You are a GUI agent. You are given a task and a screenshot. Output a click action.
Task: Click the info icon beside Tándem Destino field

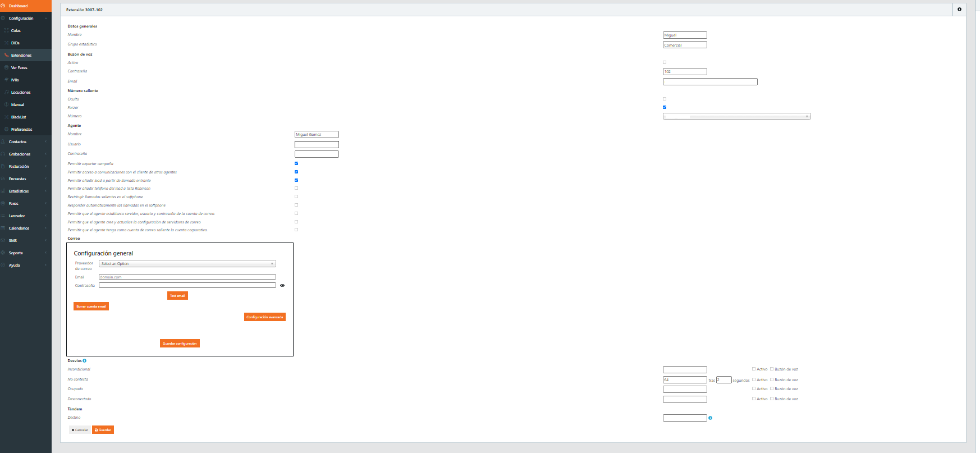[x=710, y=418]
